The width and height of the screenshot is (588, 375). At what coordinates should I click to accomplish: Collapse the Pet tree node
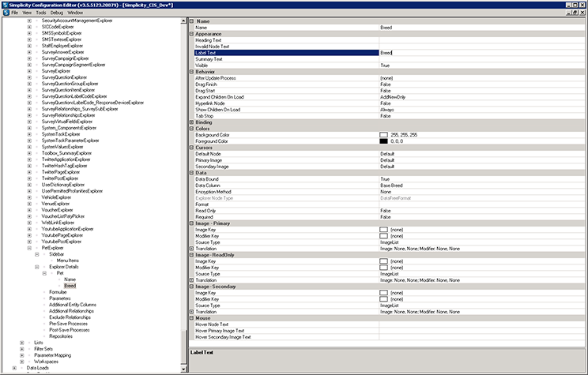click(44, 273)
